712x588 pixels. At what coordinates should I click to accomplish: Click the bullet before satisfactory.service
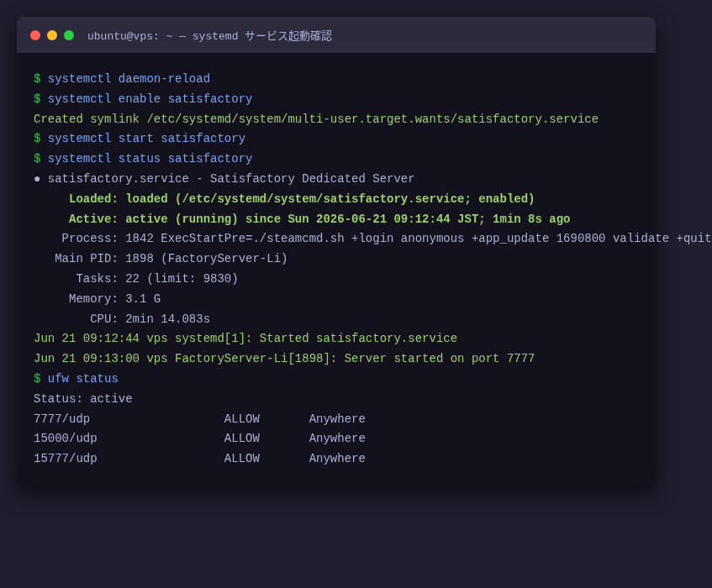(x=37, y=179)
